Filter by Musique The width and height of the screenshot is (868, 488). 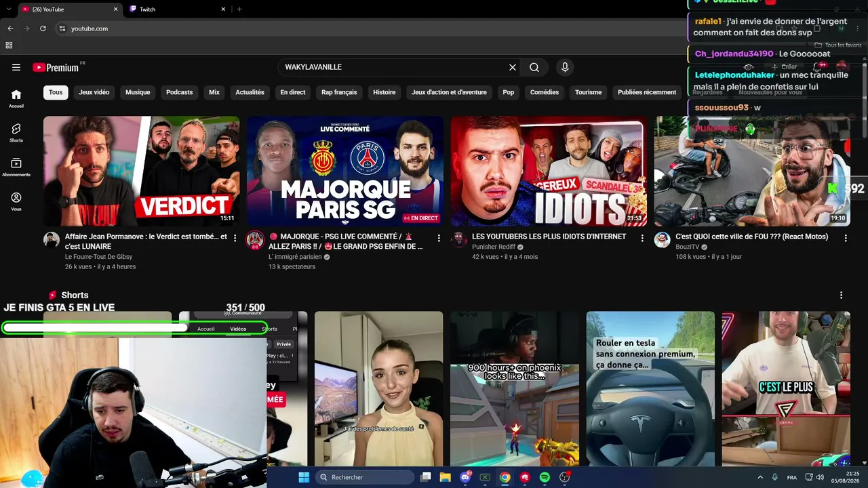pos(138,92)
